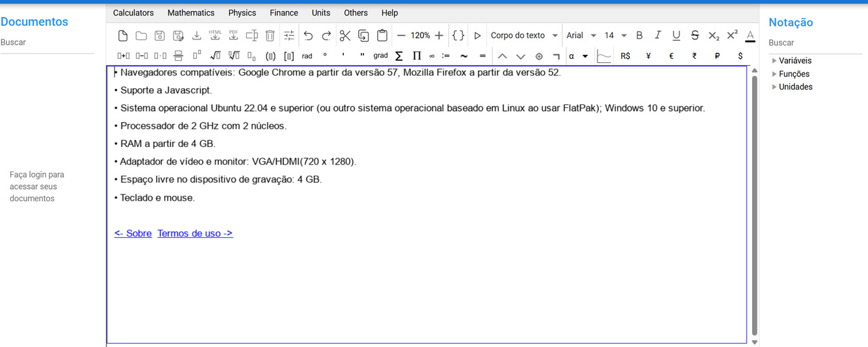
Task: Toggle superscript text formatting X²
Action: pyautogui.click(x=732, y=35)
